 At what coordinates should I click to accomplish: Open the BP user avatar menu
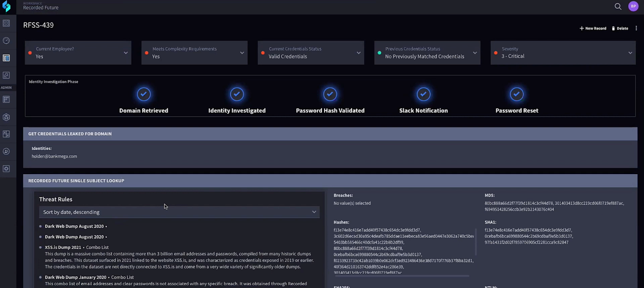tap(633, 6)
